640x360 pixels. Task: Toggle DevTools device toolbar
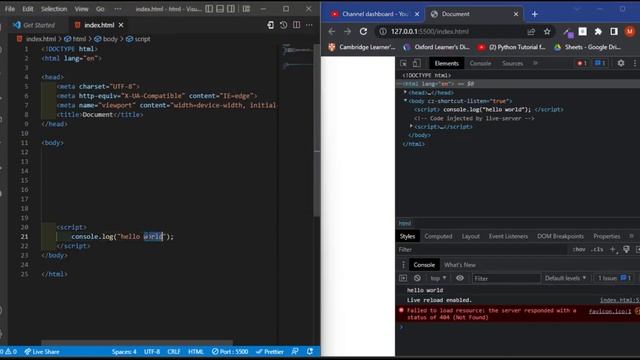click(x=416, y=63)
